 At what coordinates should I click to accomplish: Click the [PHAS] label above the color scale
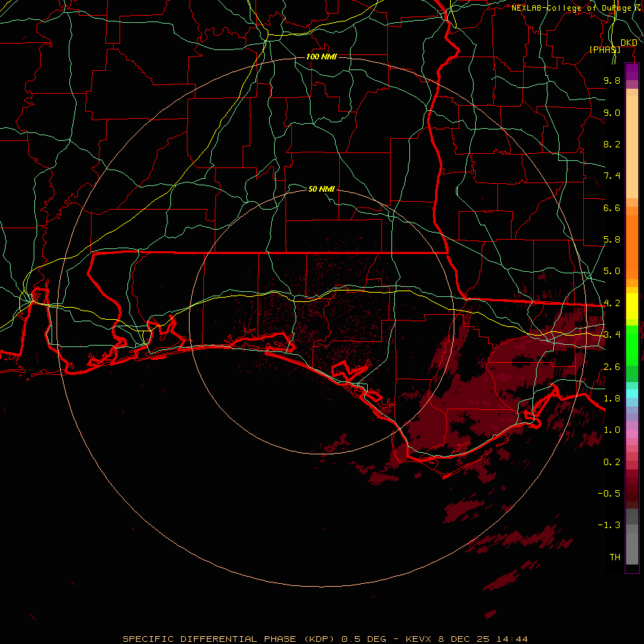605,49
